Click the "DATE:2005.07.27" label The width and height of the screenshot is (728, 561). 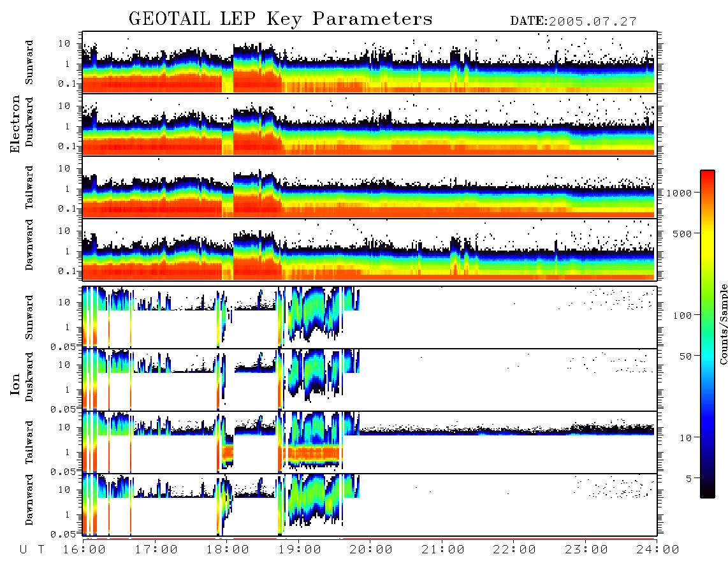pyautogui.click(x=573, y=22)
